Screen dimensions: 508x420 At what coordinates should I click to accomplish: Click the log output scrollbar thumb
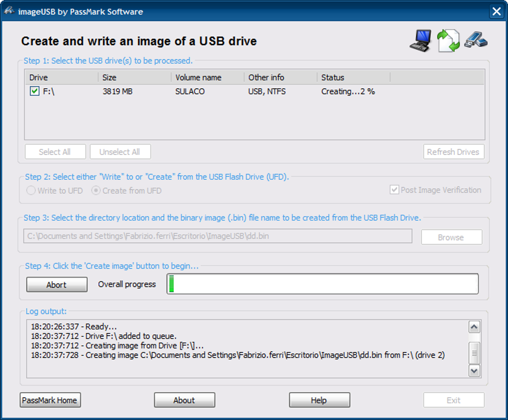474,353
